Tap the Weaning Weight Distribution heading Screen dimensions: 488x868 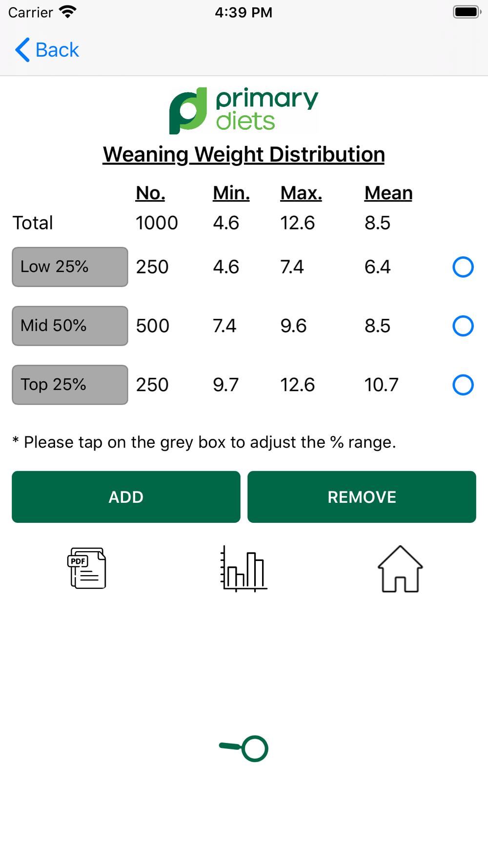tap(244, 155)
